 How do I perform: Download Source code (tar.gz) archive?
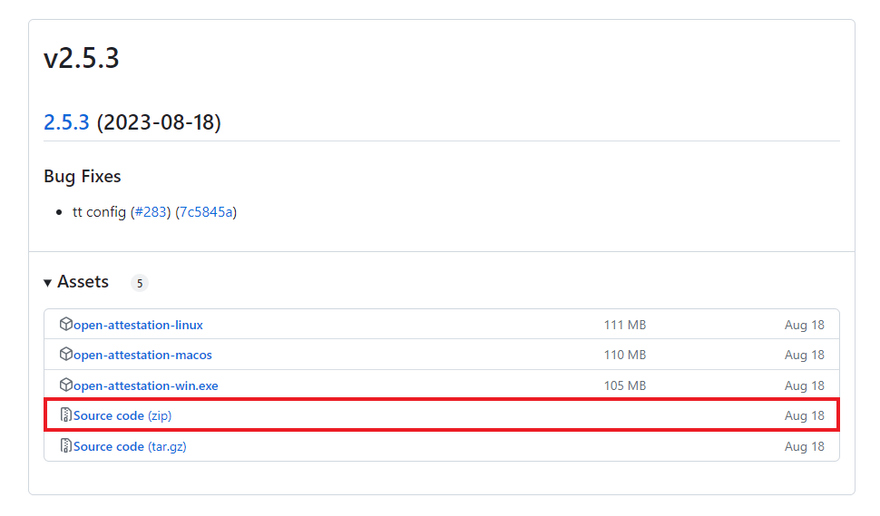pos(129,447)
